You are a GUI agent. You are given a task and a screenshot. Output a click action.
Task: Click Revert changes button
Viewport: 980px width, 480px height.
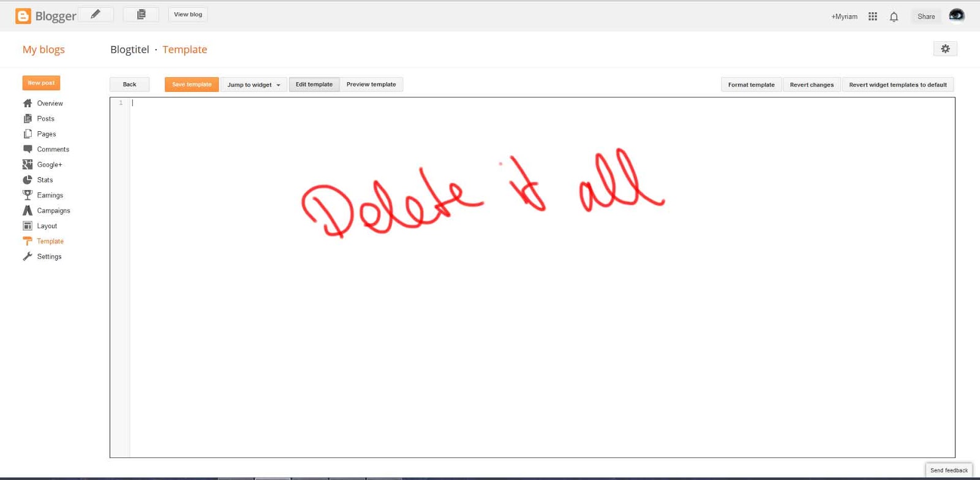pyautogui.click(x=812, y=85)
